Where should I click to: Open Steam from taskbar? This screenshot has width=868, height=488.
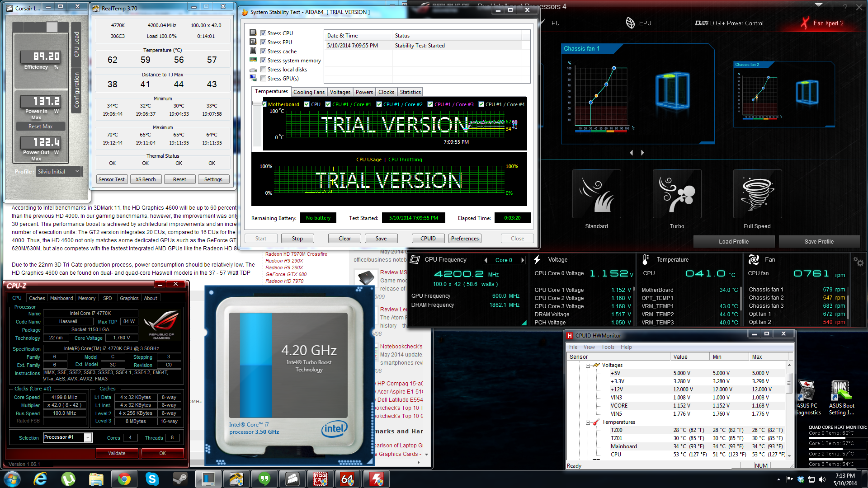pyautogui.click(x=180, y=479)
